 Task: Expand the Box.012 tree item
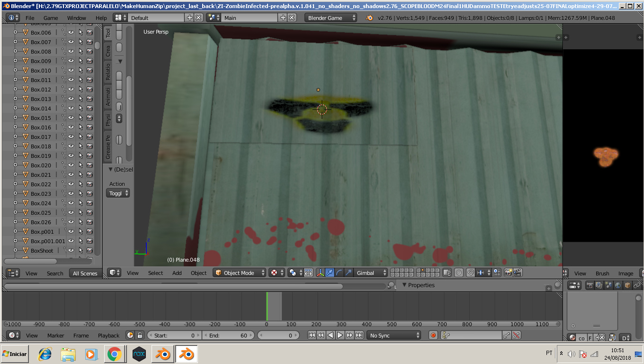click(15, 89)
